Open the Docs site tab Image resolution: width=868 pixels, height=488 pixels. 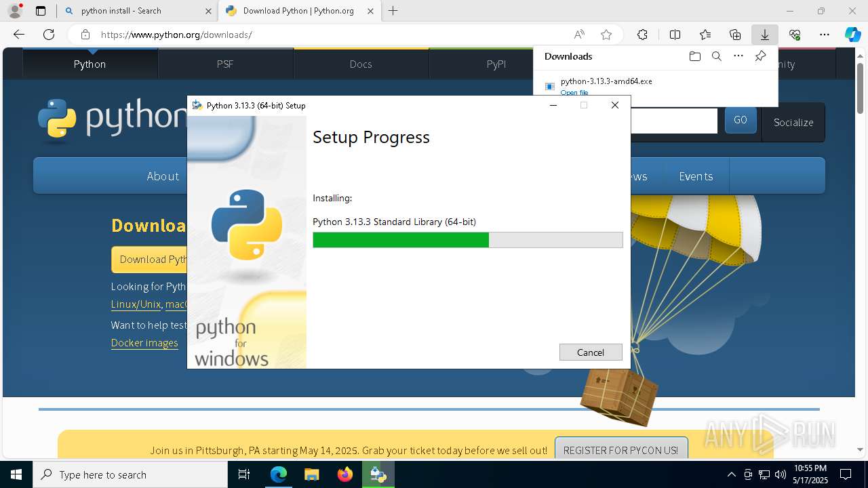click(x=361, y=64)
